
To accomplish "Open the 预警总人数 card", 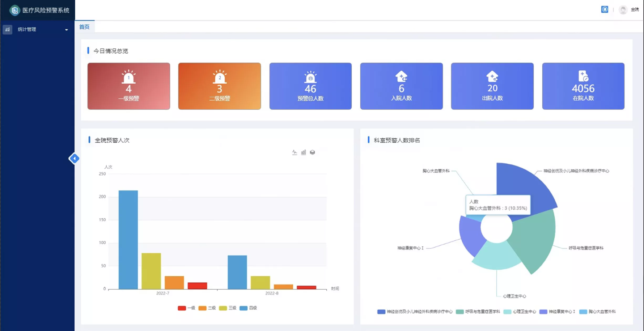I will (310, 86).
